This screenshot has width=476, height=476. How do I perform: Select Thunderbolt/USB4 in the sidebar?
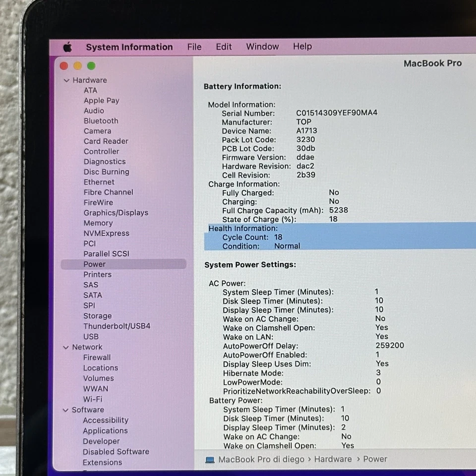[117, 326]
